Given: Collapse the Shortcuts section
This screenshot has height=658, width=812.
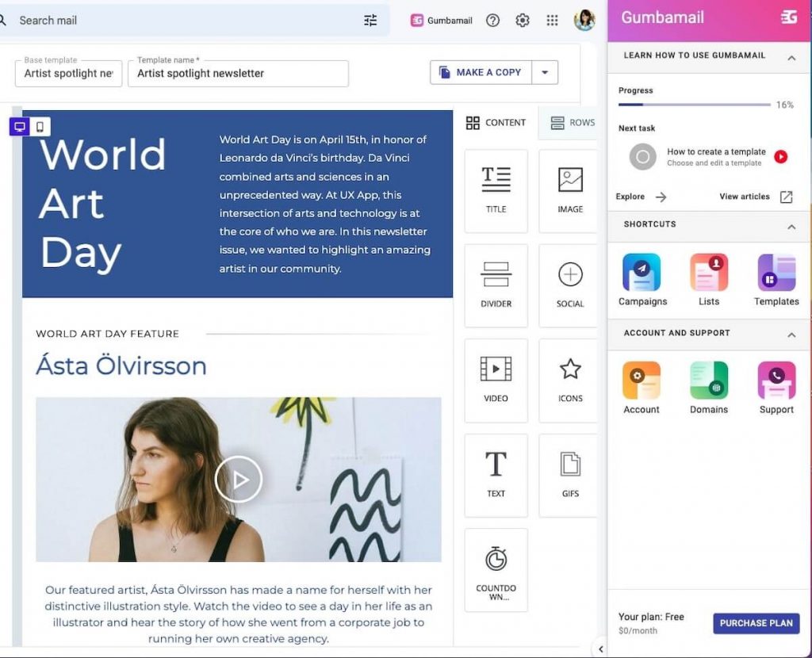Looking at the screenshot, I should (791, 226).
